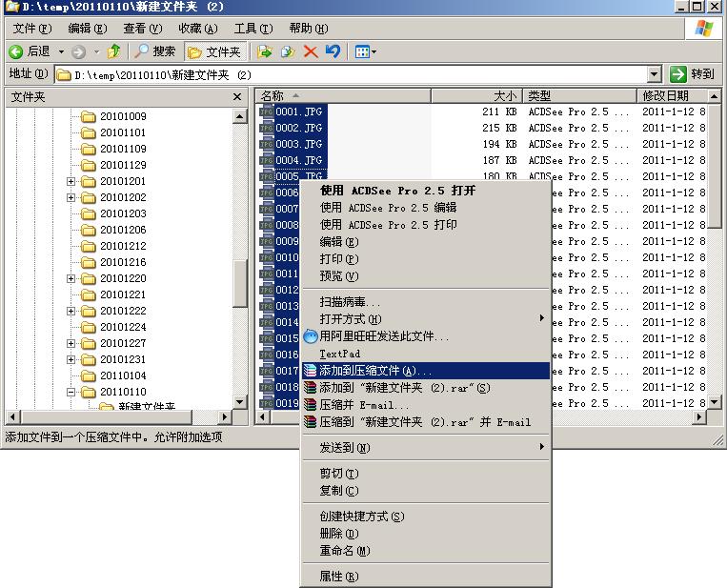Open the Back history dropdown arrow

(x=61, y=51)
